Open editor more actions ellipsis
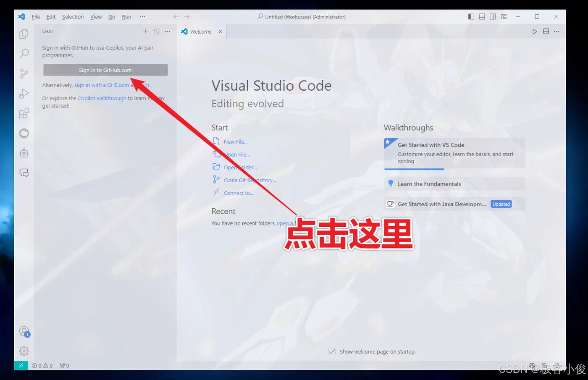588x380 pixels. 556,31
